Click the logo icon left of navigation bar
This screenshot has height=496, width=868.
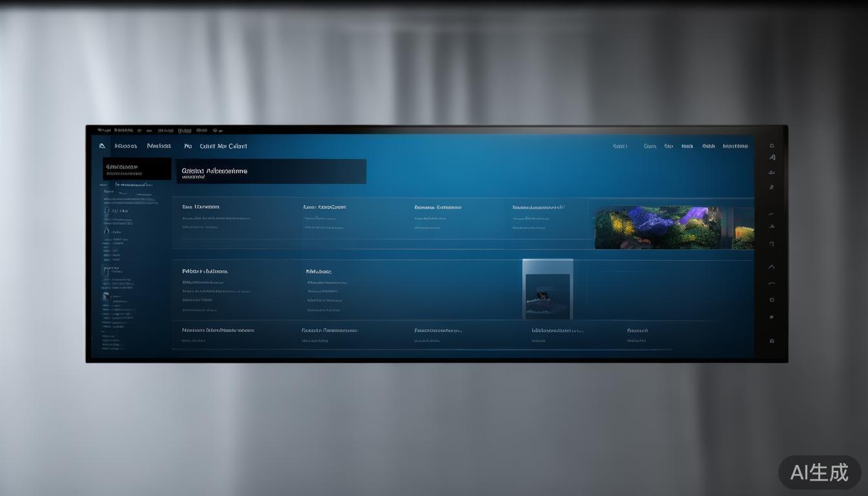[102, 146]
